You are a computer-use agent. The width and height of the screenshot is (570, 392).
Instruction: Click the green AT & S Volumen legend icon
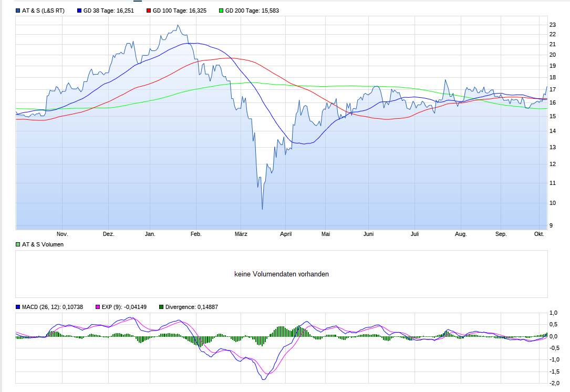click(17, 243)
